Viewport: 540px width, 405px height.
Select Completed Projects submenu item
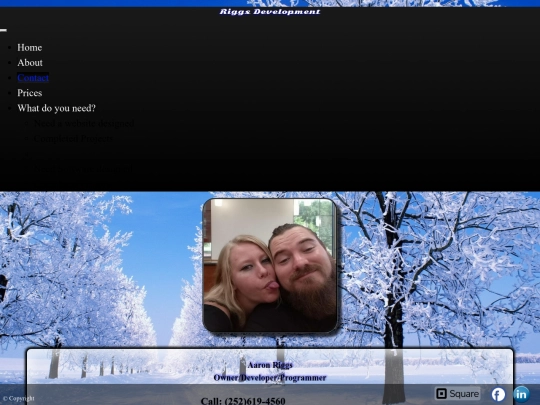click(x=73, y=138)
